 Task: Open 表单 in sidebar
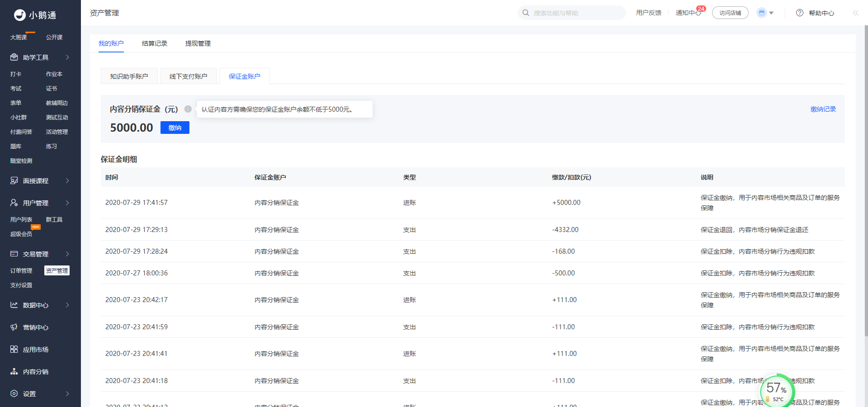click(16, 103)
